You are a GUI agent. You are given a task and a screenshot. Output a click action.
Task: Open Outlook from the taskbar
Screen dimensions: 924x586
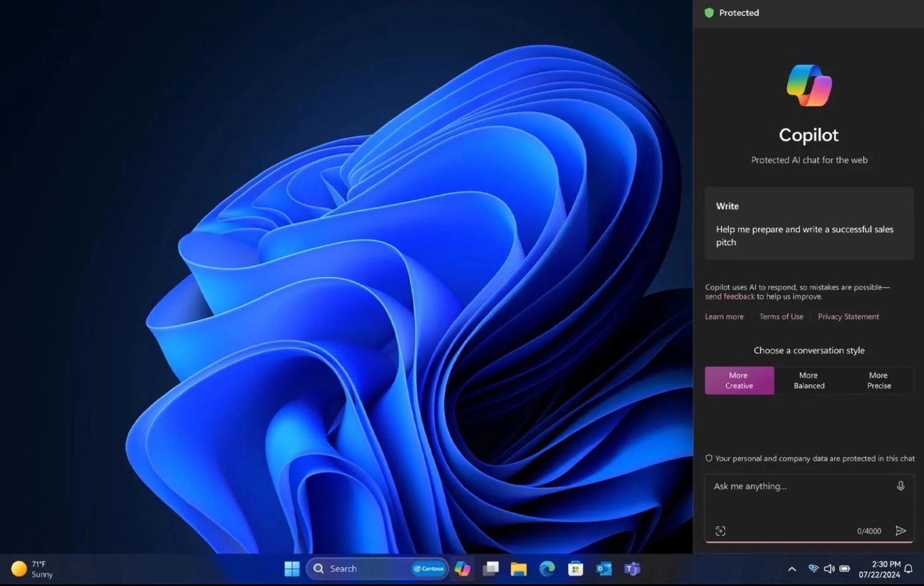tap(604, 569)
